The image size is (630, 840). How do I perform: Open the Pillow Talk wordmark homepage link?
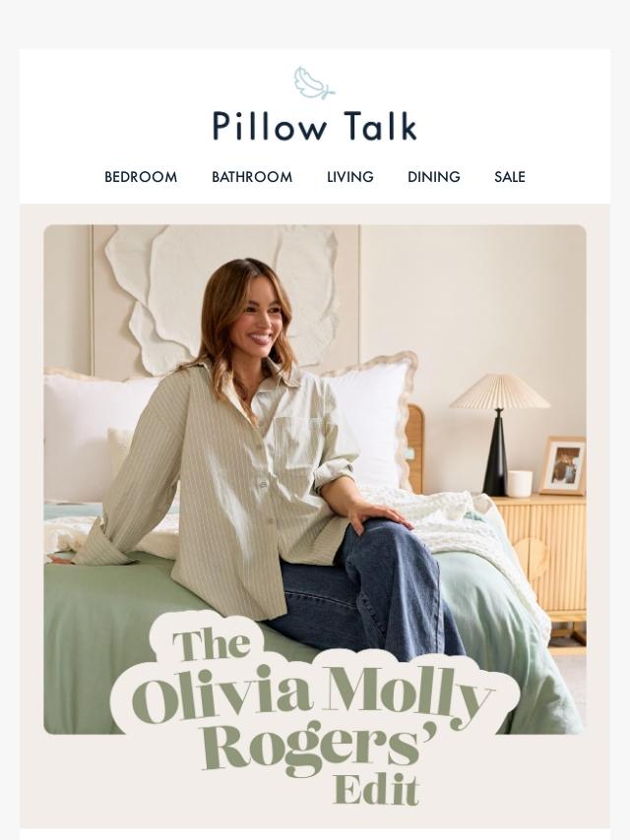click(315, 127)
